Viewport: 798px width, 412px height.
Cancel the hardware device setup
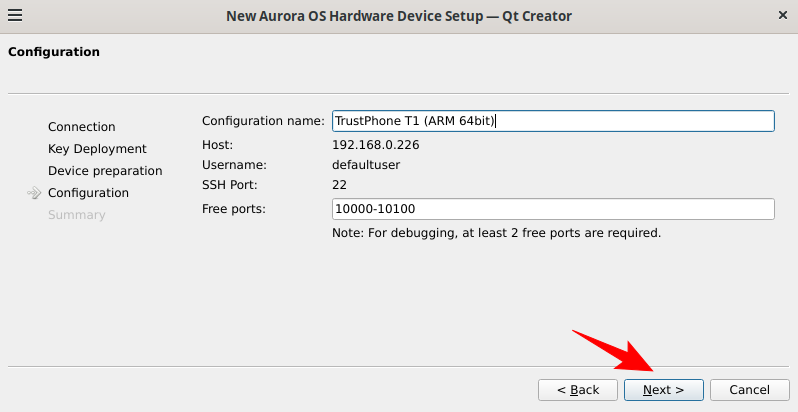coord(750,390)
